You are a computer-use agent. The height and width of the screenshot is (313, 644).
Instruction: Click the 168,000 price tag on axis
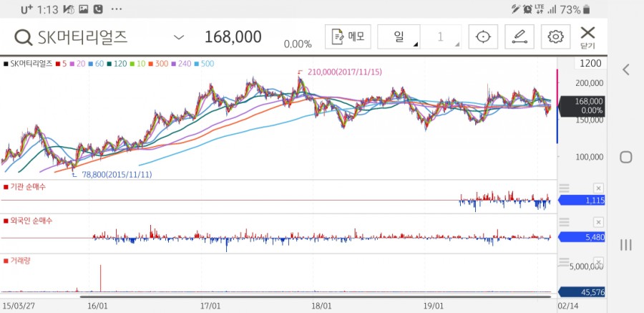(582, 106)
